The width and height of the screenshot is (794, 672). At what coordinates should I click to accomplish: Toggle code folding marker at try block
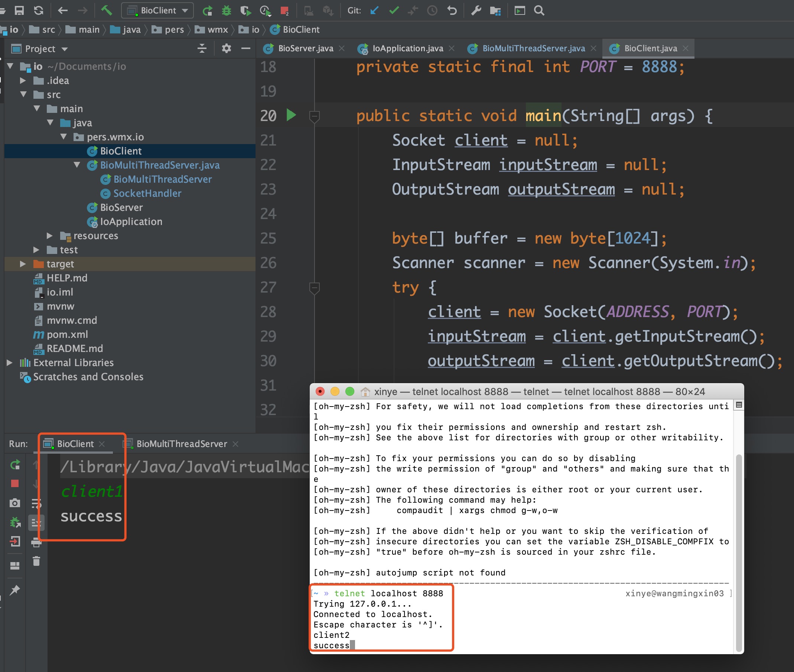[314, 288]
